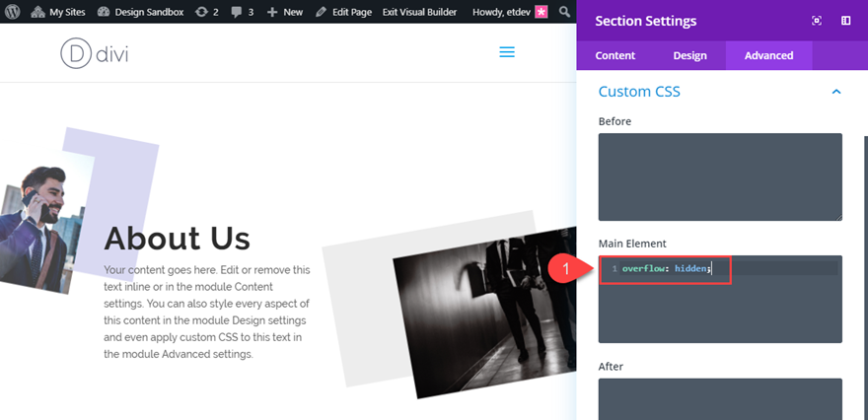Screen dimensions: 868x420
Task: Select the black-and-white hallway photo
Action: [x=485, y=312]
